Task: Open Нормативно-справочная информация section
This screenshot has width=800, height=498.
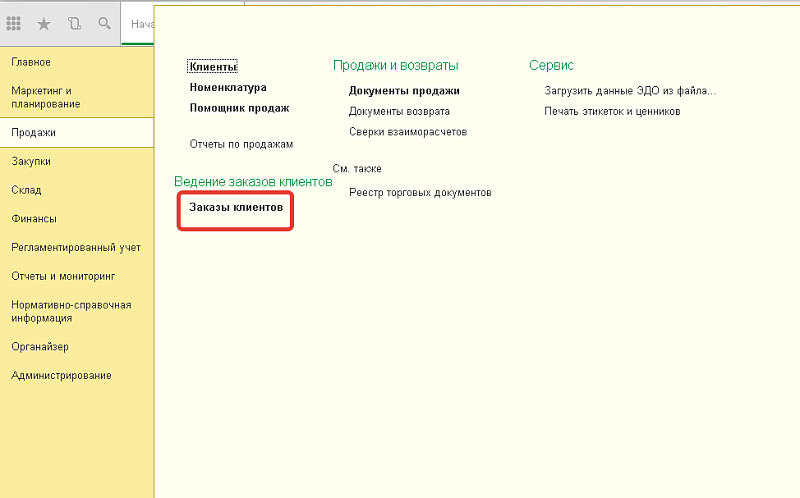Action: (x=71, y=311)
